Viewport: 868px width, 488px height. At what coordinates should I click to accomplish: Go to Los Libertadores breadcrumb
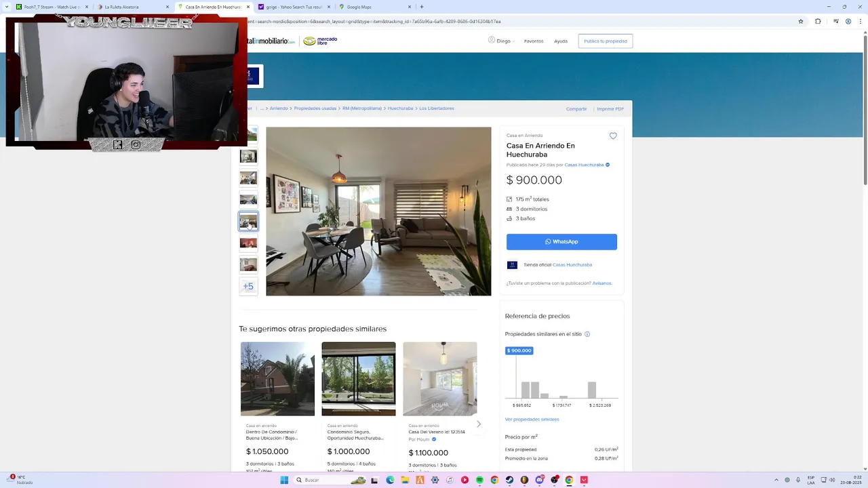[437, 108]
